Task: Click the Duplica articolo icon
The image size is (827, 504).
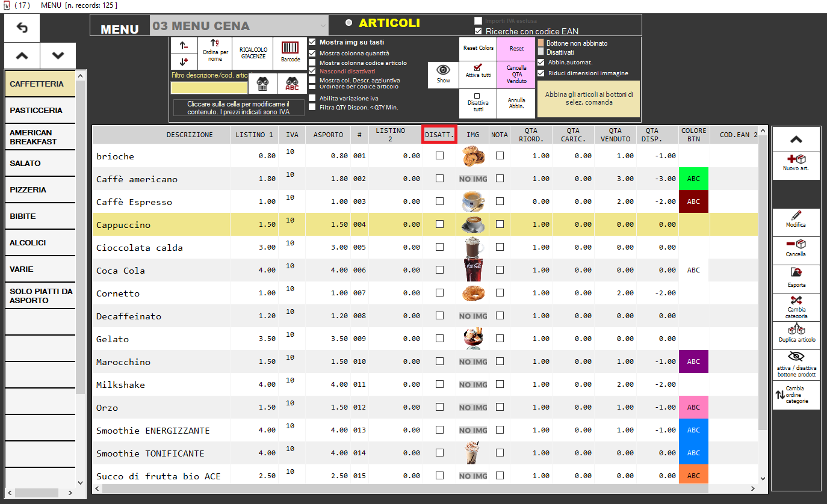Action: point(796,330)
